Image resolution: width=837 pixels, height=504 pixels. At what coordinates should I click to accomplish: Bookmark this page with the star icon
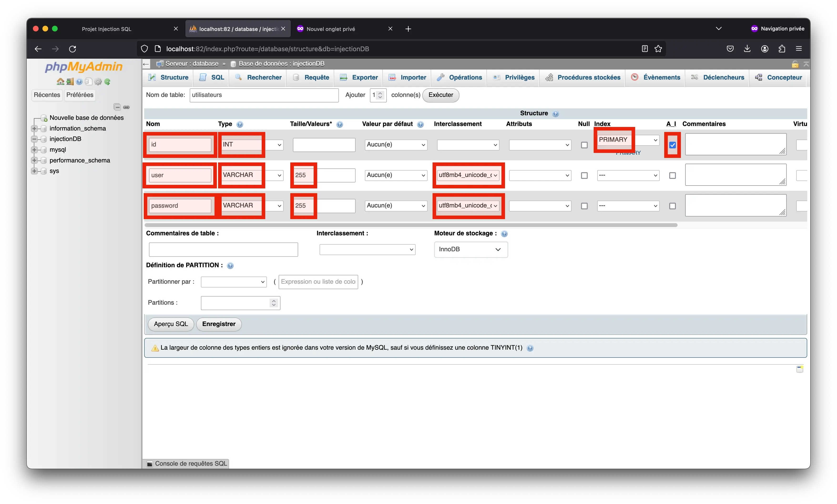pos(658,49)
